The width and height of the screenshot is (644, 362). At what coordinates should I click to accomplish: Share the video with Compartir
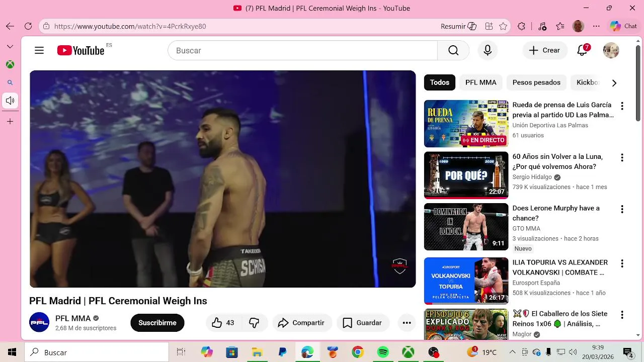302,323
